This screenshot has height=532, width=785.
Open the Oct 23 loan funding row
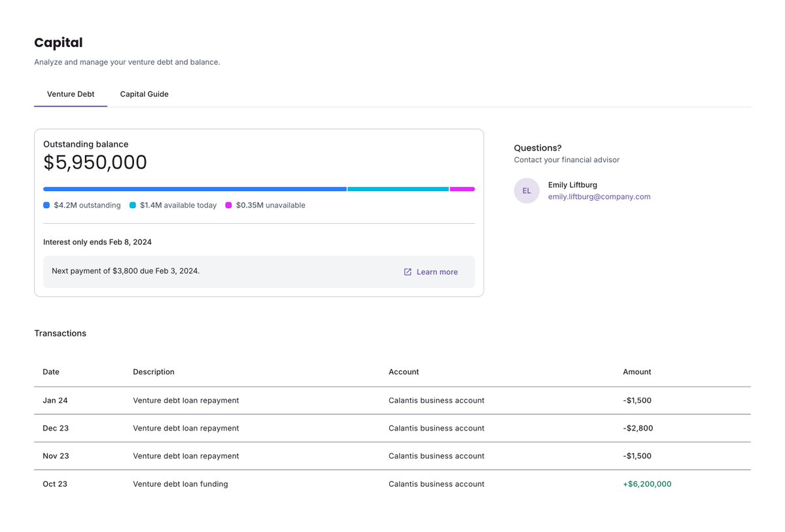pos(392,484)
